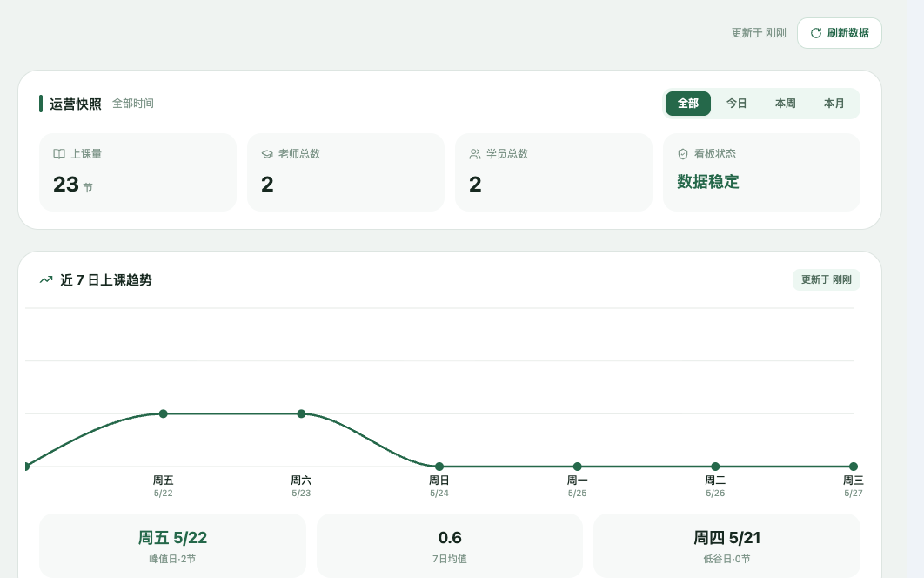Image resolution: width=924 pixels, height=578 pixels.
Task: Click the chart data point for 周五 5/22
Action: (x=164, y=413)
